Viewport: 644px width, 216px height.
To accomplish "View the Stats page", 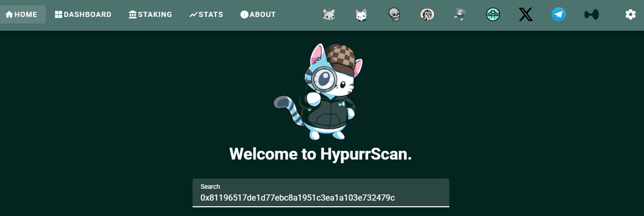I will tap(206, 14).
